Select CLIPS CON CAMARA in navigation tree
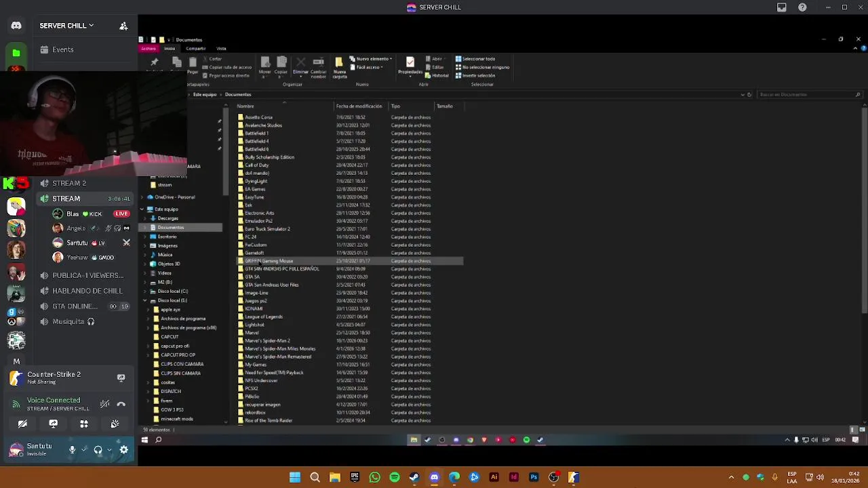Viewport: 868px width, 488px height. [x=182, y=364]
